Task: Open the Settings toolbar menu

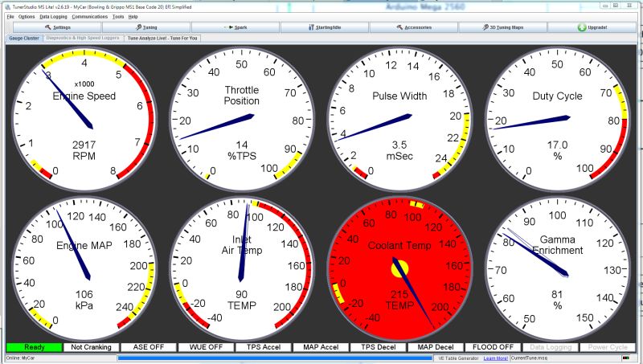Action: click(57, 27)
